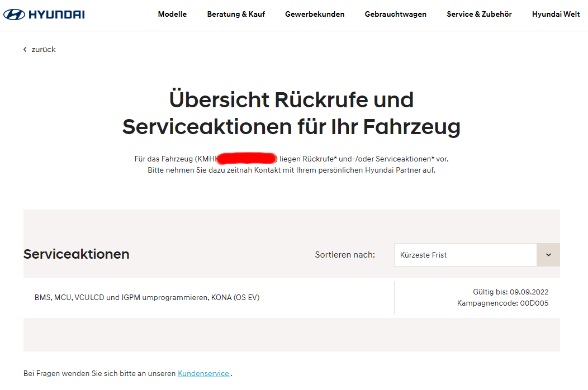Click the Hyundai logo emblem
This screenshot has height=390, width=588.
click(x=15, y=15)
